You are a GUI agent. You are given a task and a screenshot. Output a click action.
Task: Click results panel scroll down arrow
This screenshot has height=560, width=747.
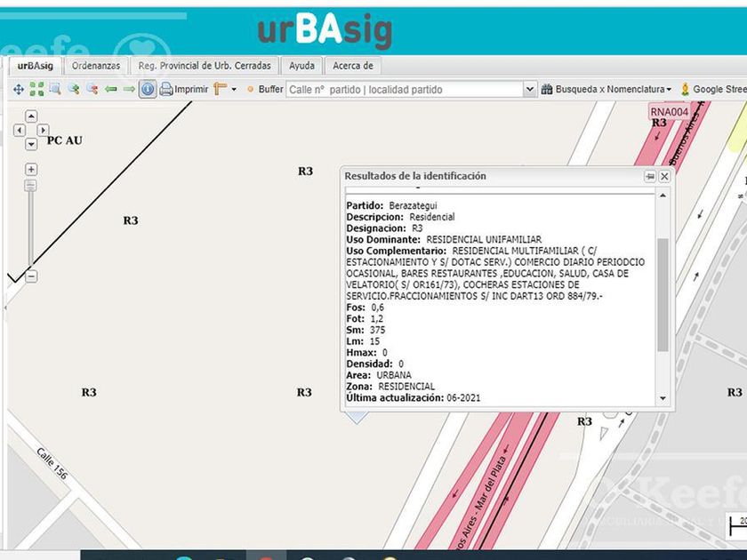pos(663,398)
